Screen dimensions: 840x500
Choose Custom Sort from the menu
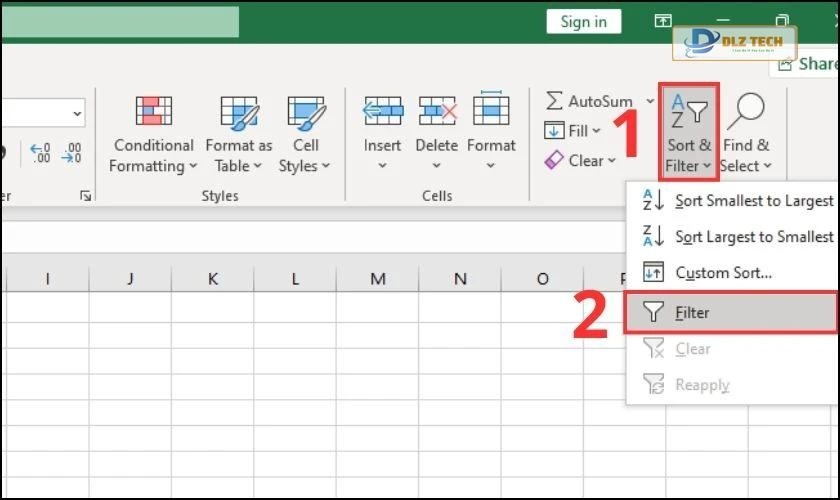(722, 272)
